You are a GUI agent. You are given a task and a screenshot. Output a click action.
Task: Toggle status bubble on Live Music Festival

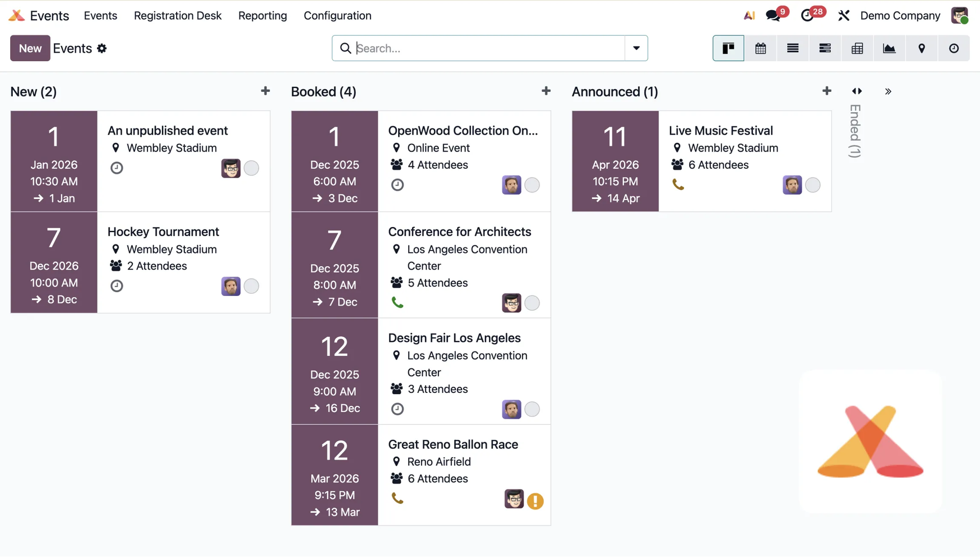[x=813, y=185]
